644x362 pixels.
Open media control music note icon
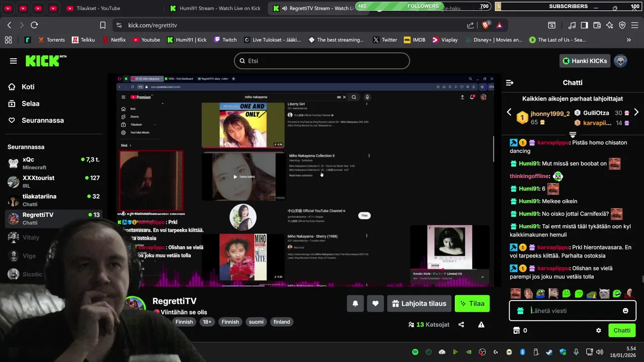click(572, 25)
